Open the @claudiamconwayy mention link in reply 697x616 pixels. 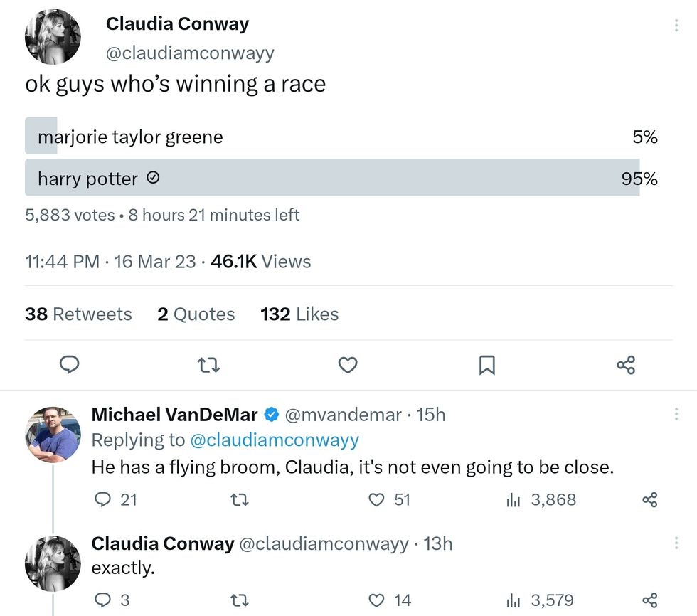coord(274,440)
